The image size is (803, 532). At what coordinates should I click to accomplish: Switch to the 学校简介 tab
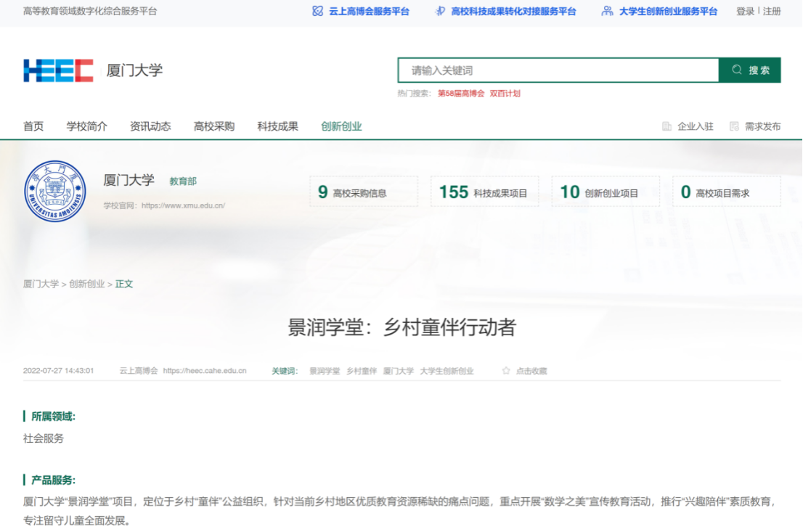[x=87, y=126]
